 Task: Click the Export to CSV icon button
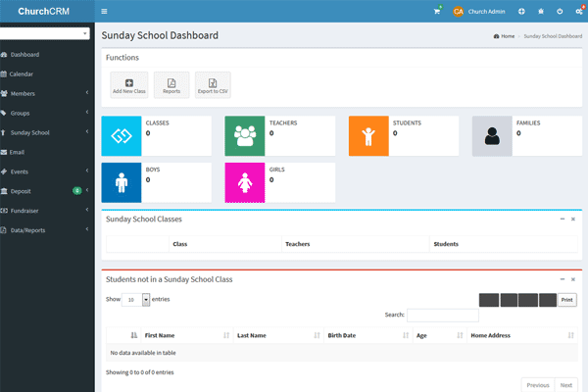pos(213,85)
